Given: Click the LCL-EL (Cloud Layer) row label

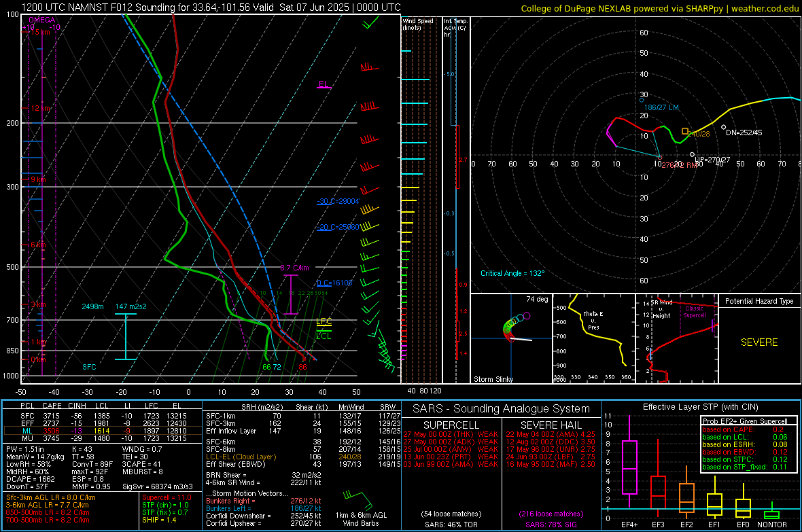Looking at the screenshot, I should [x=241, y=457].
